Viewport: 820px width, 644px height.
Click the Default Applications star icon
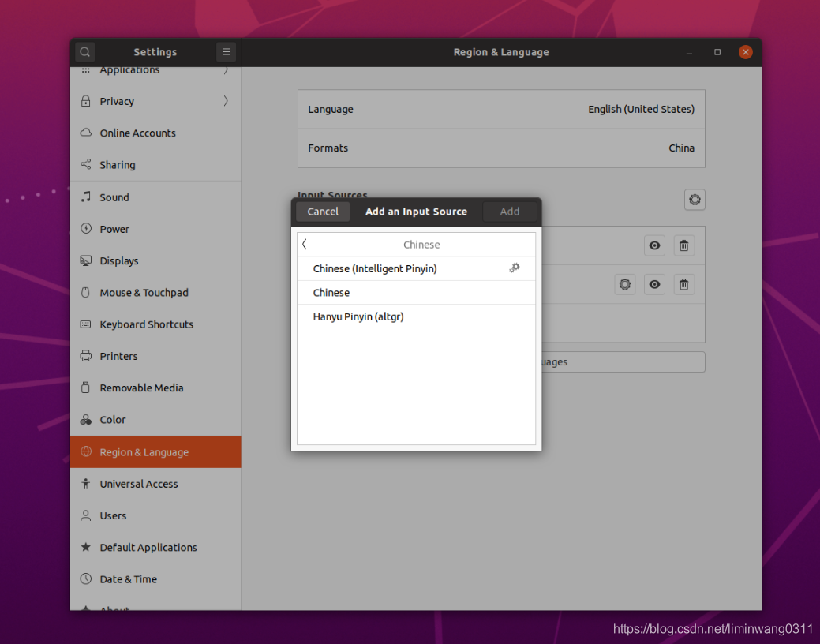pos(86,547)
